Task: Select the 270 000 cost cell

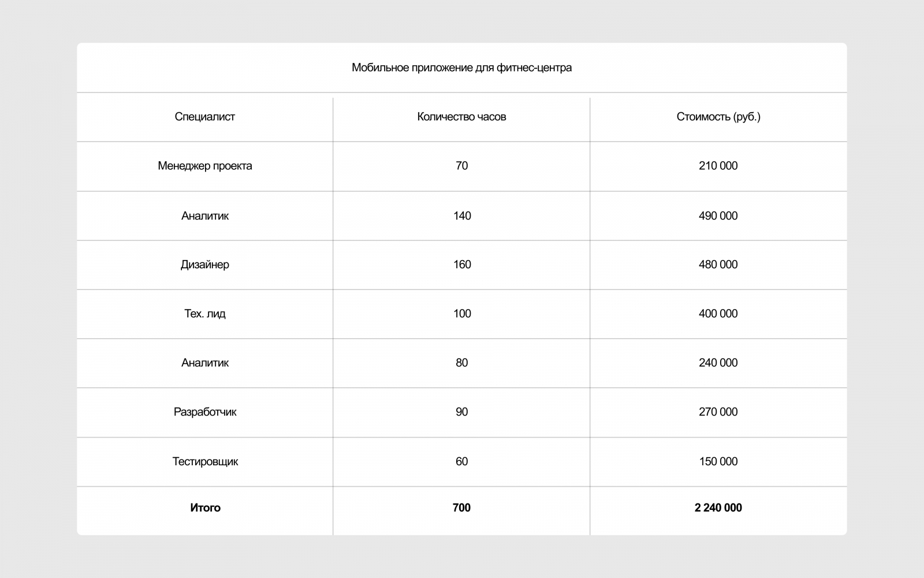Action: click(718, 412)
